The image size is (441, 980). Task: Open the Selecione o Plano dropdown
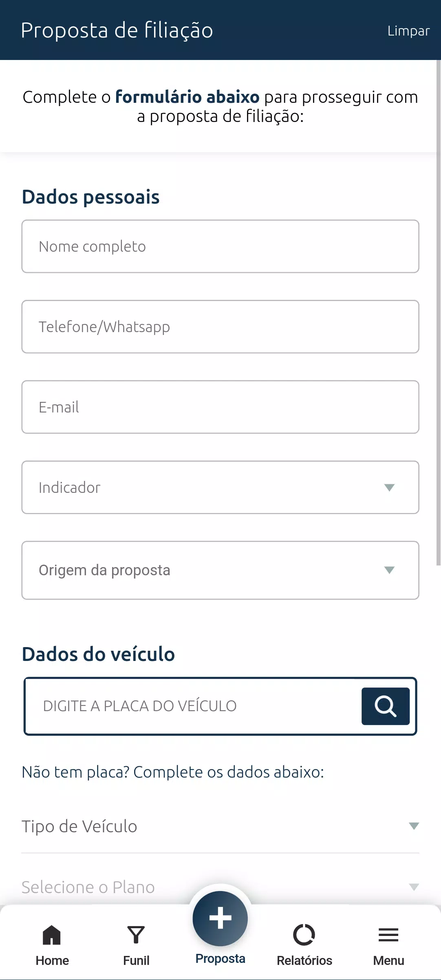220,887
